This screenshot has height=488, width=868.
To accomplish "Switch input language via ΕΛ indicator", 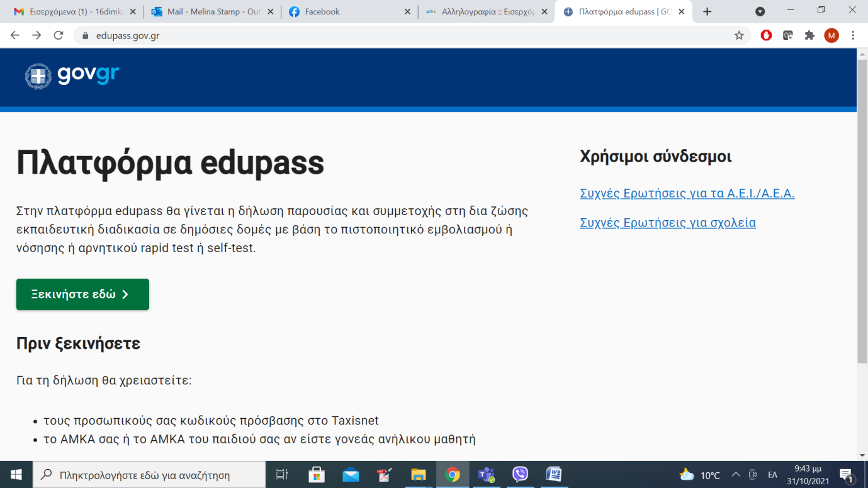I will pos(772,475).
